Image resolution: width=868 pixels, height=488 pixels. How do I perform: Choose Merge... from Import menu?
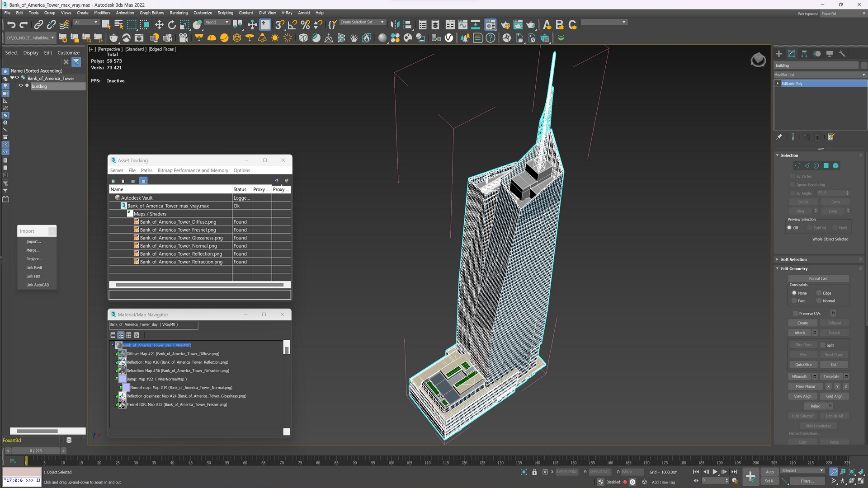(x=33, y=250)
